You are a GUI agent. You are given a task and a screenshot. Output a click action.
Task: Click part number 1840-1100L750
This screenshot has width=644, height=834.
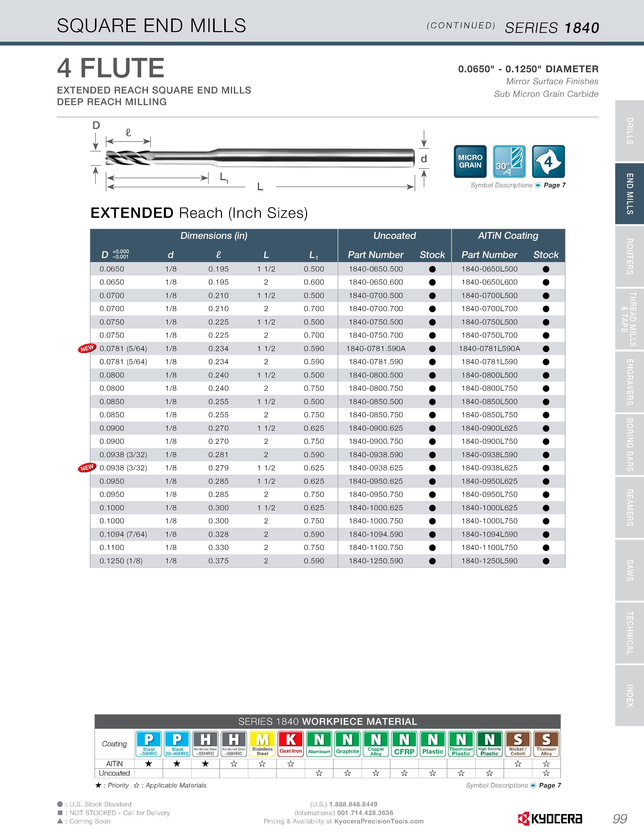pyautogui.click(x=489, y=548)
